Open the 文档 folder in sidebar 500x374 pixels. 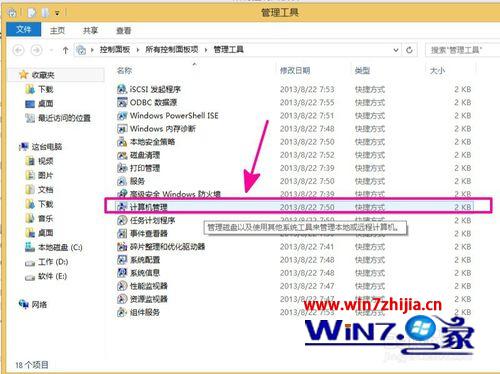(46, 190)
